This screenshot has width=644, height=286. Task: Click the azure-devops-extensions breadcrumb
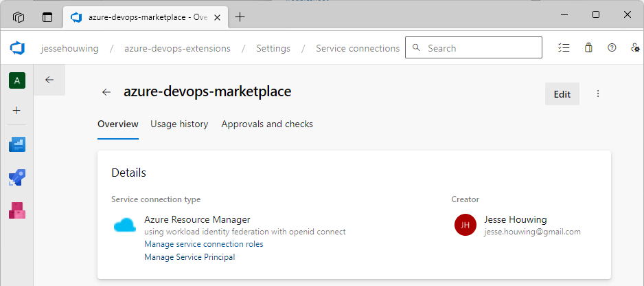coord(177,48)
